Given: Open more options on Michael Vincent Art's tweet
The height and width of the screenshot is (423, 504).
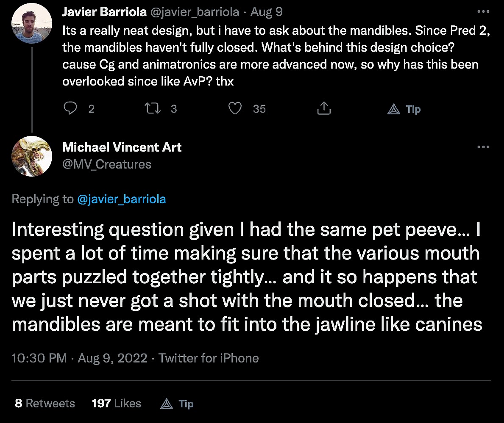Looking at the screenshot, I should (x=483, y=147).
